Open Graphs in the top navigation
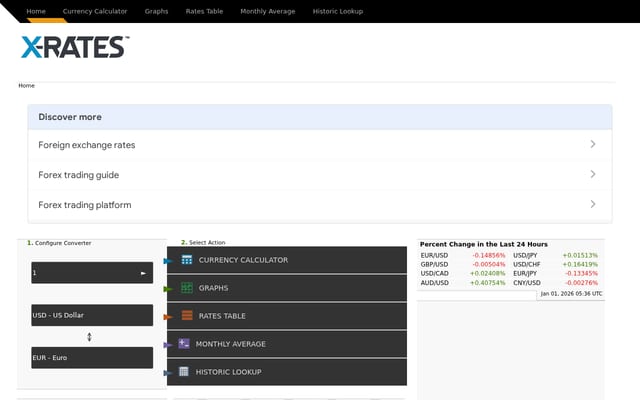The height and width of the screenshot is (400, 640). 156,11
